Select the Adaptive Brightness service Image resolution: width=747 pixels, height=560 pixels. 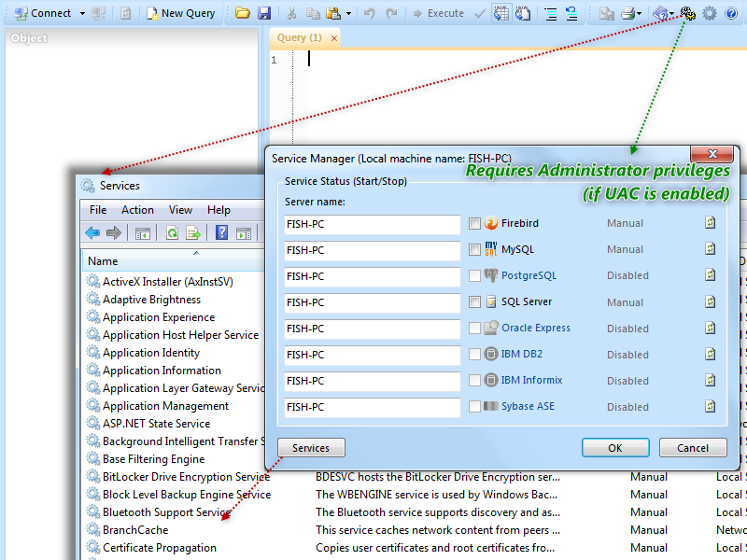(151, 300)
